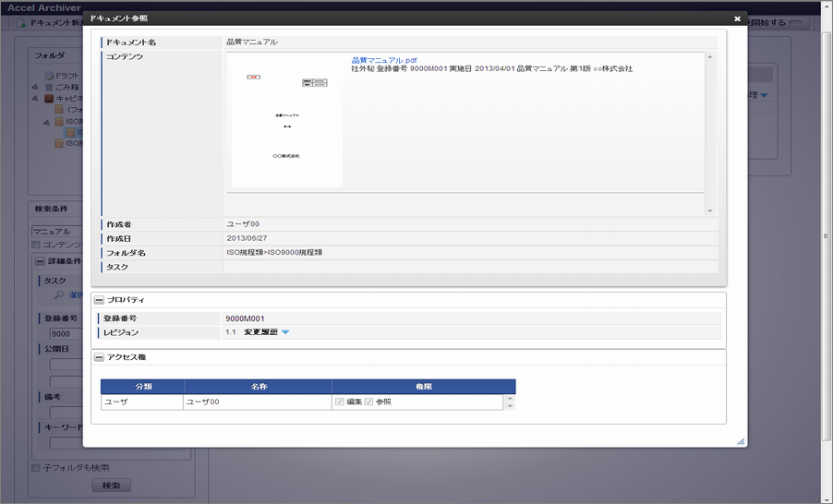
Task: Open the 変更履歴 dropdown arrow
Action: click(285, 332)
